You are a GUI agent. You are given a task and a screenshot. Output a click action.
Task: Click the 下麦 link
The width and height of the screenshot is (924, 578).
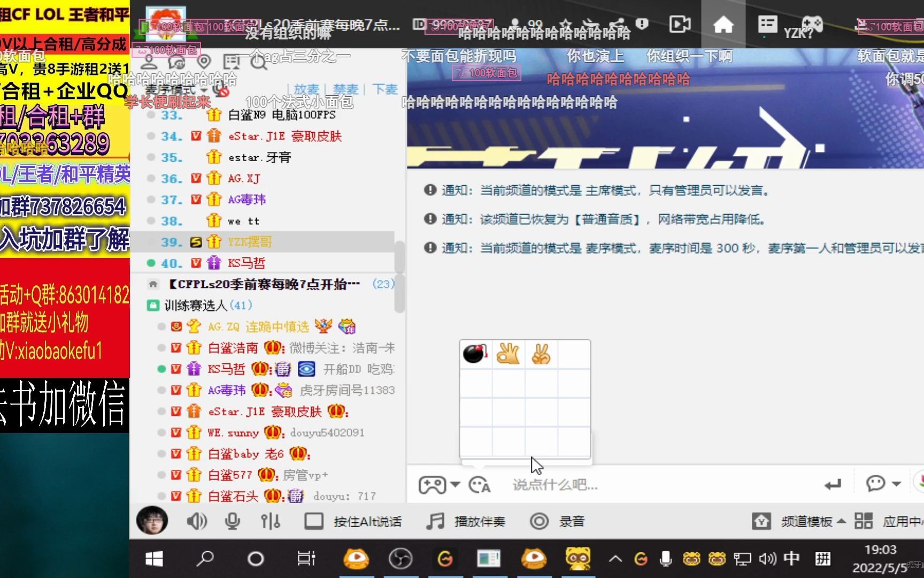point(385,89)
